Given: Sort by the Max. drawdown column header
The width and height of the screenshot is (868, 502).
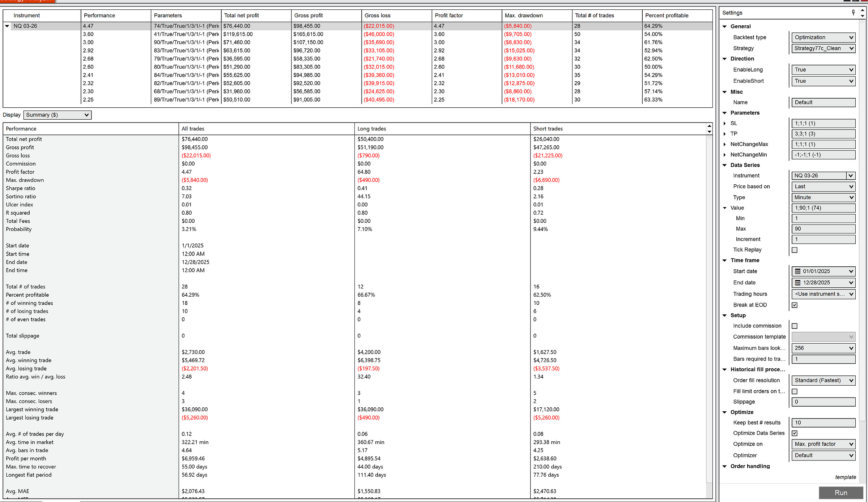Looking at the screenshot, I should coord(523,16).
